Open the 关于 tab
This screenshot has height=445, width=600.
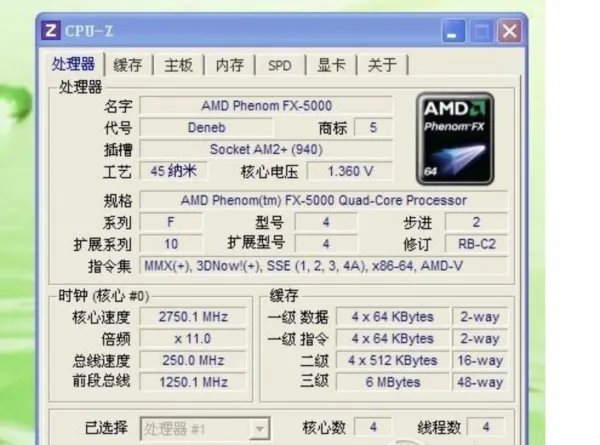pyautogui.click(x=382, y=65)
